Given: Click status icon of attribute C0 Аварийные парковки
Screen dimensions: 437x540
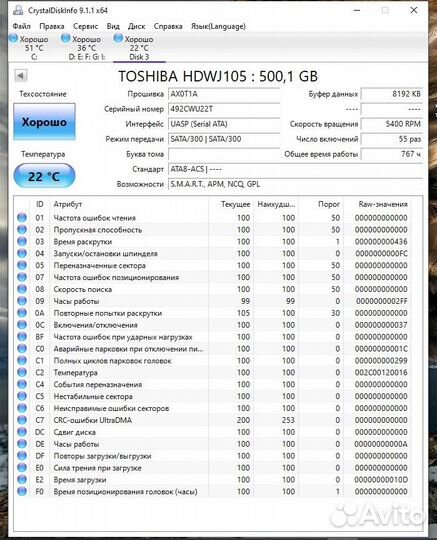Looking at the screenshot, I should (22, 349).
